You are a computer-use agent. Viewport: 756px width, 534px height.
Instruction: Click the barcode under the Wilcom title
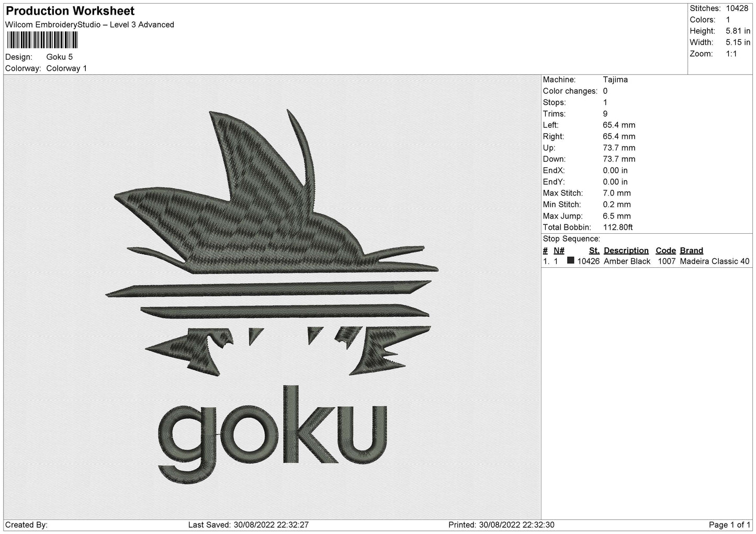coord(42,40)
